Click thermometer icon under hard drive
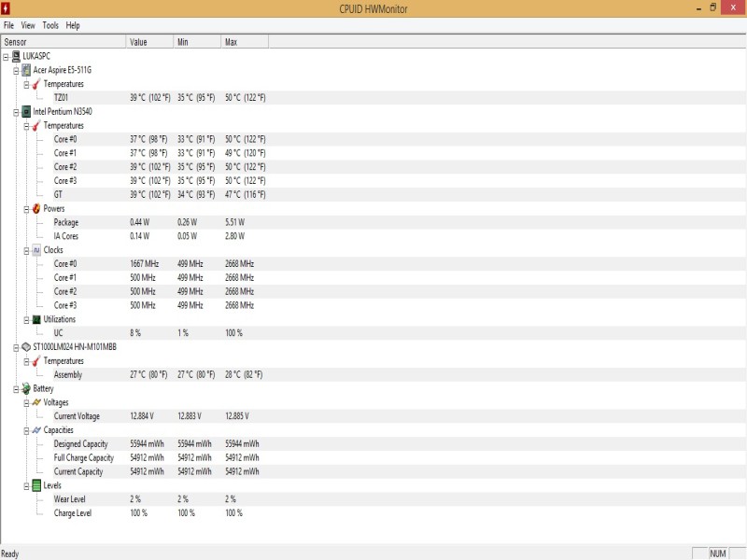 point(36,361)
